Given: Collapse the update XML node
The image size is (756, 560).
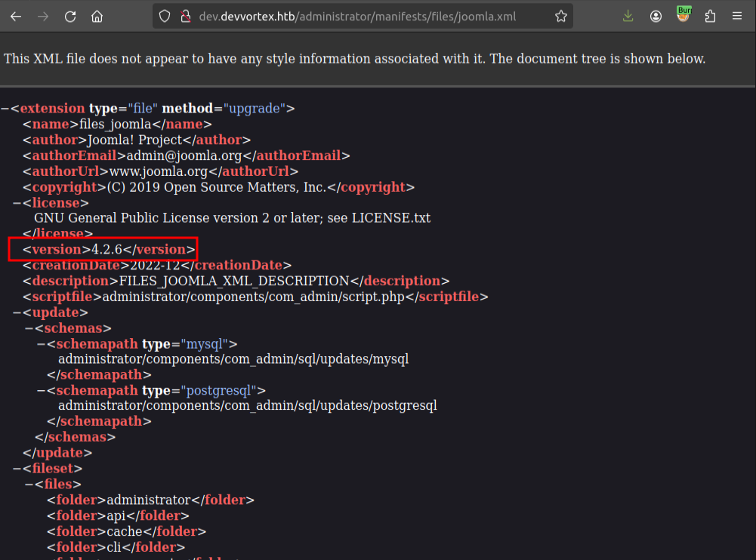Looking at the screenshot, I should [17, 312].
